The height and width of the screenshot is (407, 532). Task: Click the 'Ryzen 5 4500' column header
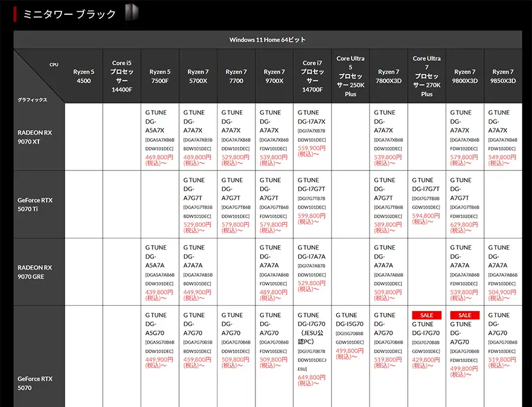click(x=83, y=76)
